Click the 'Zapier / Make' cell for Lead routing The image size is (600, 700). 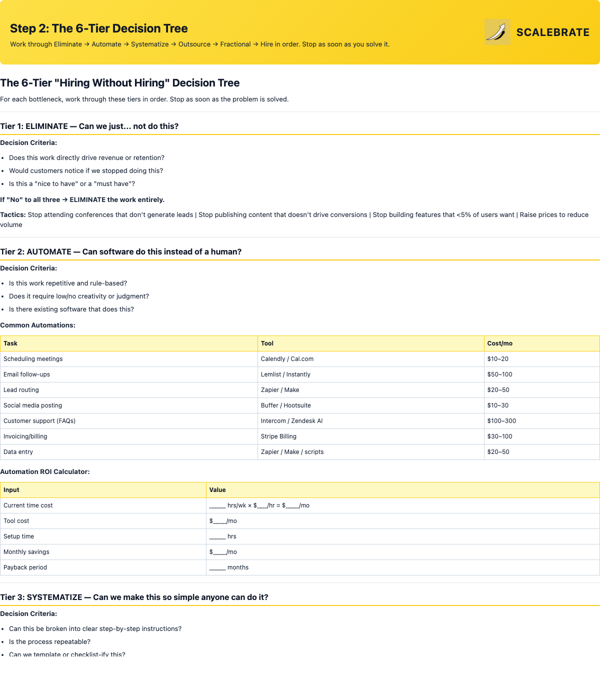[x=370, y=390]
